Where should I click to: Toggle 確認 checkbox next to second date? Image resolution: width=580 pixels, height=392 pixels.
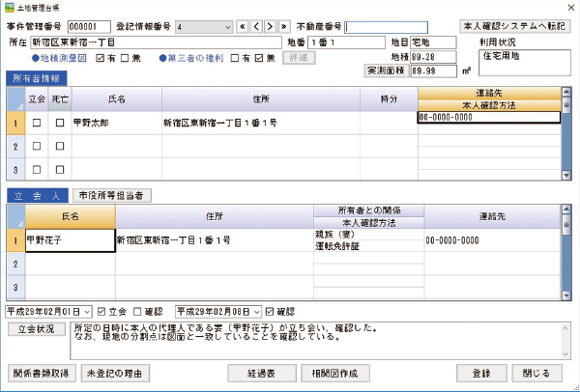[x=269, y=311]
